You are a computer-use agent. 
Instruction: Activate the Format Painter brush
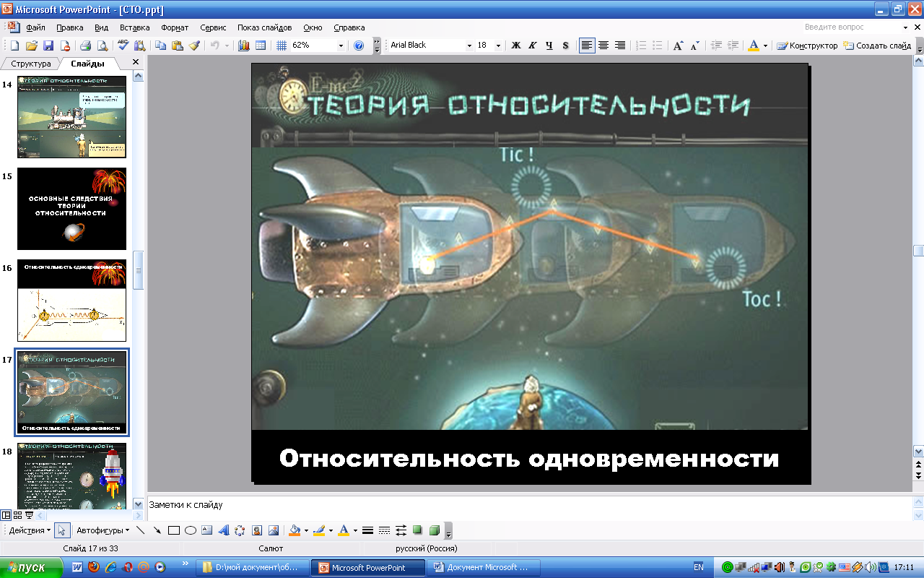[194, 46]
